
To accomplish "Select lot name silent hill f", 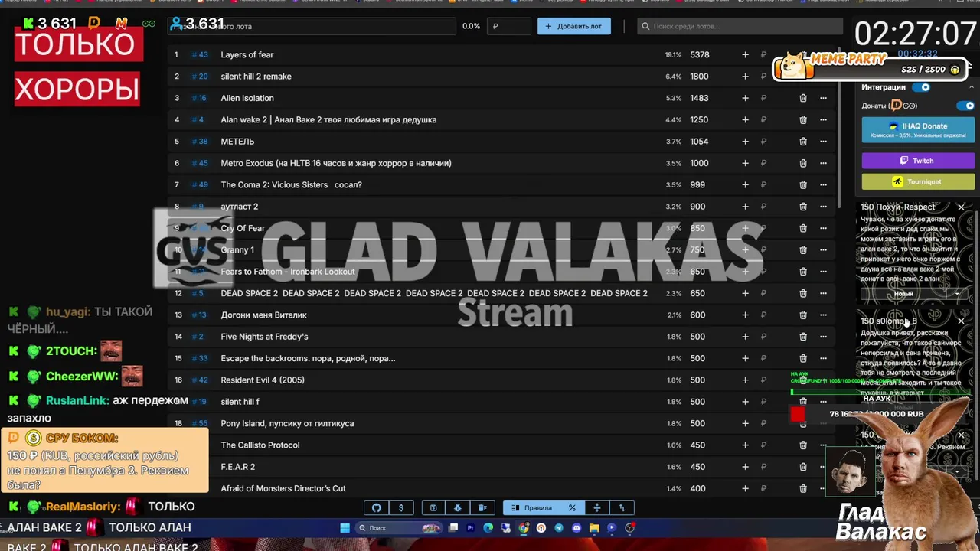I will click(240, 402).
